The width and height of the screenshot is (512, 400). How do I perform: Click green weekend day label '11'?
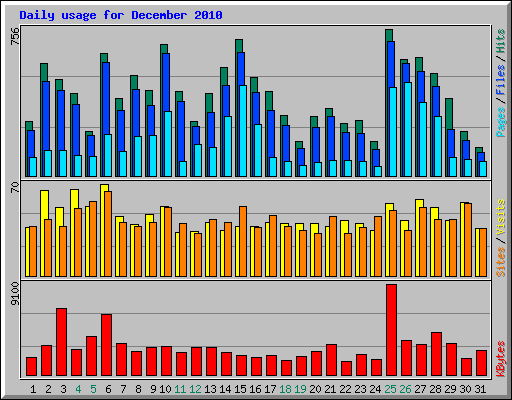point(180,389)
